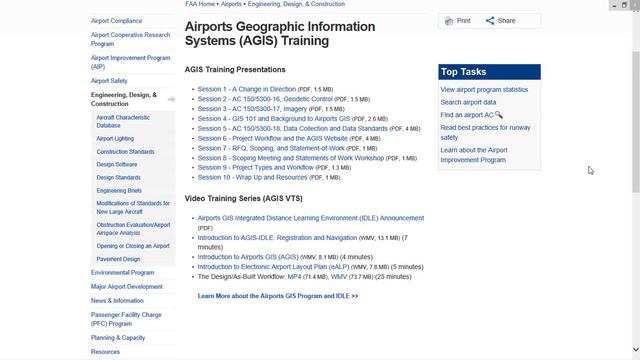640x360 pixels.
Task: Open Design Standards submenu link
Action: [x=118, y=178]
